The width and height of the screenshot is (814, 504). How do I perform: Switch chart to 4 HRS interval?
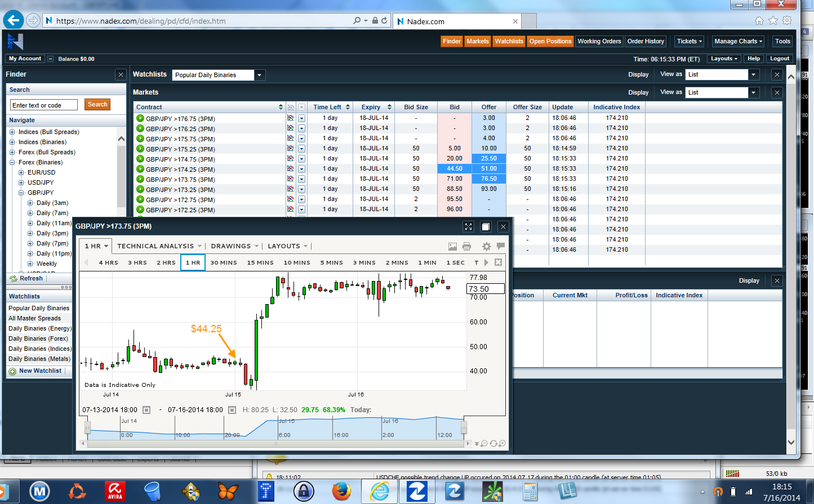(x=108, y=263)
